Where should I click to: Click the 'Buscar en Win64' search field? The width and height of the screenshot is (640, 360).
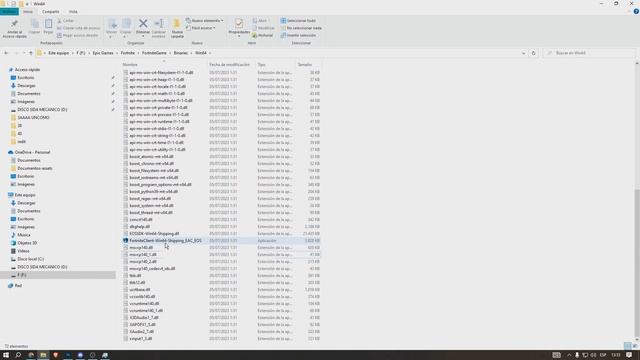(x=589, y=53)
